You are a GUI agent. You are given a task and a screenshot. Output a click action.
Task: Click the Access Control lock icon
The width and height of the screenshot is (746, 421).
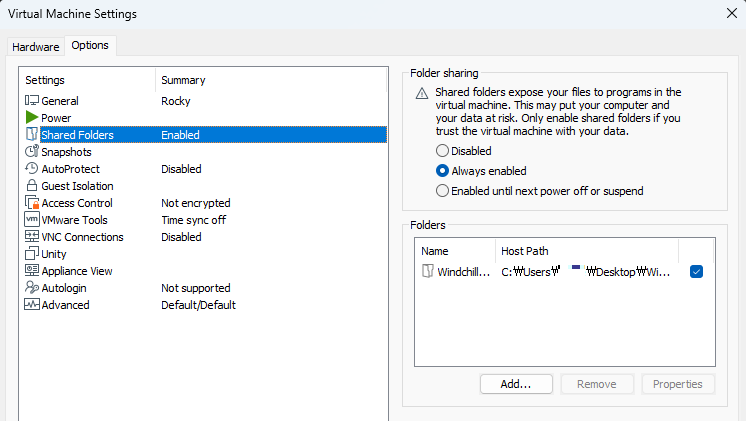[32, 203]
